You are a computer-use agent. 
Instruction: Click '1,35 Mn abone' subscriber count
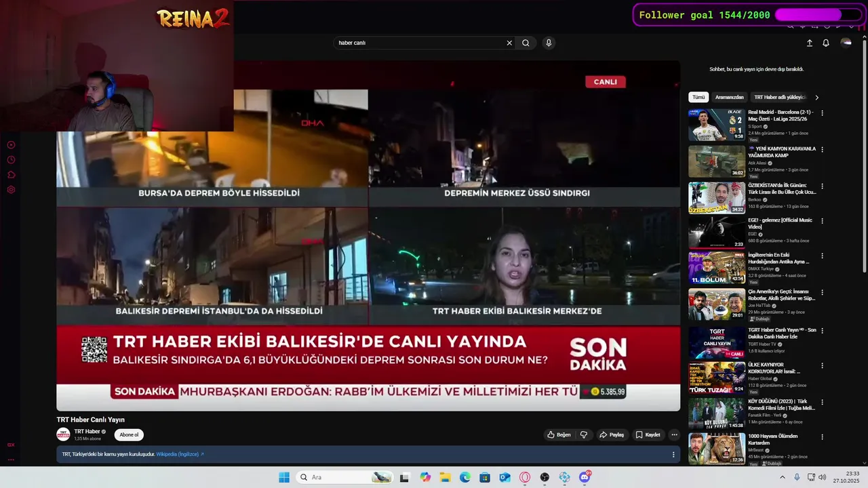(x=87, y=439)
